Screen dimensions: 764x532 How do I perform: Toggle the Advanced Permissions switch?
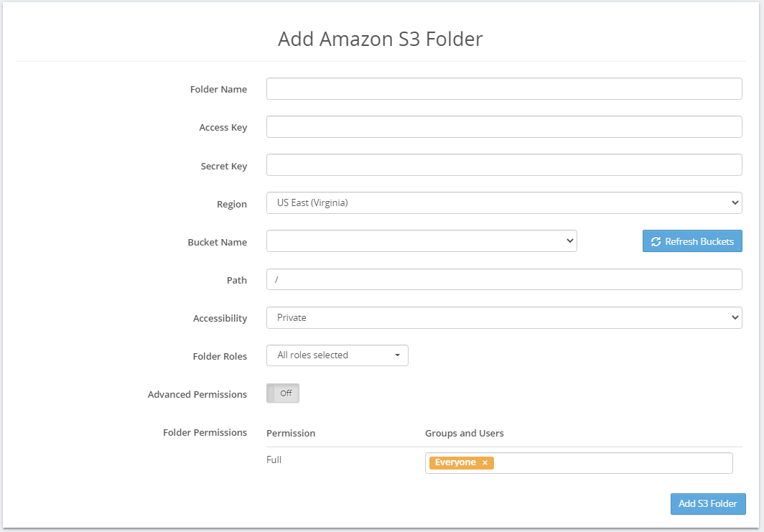coord(283,393)
